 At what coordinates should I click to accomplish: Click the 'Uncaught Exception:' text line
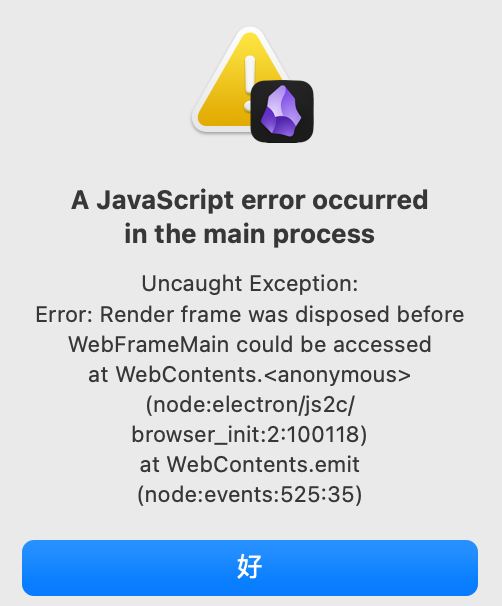250,284
